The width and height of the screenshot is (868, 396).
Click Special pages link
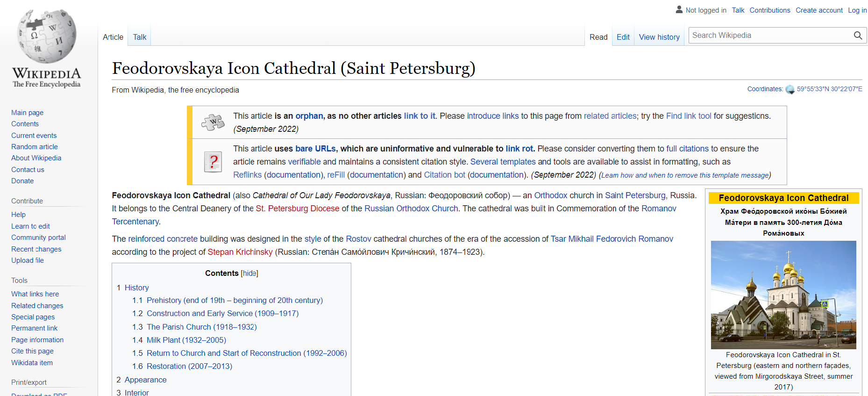click(33, 317)
